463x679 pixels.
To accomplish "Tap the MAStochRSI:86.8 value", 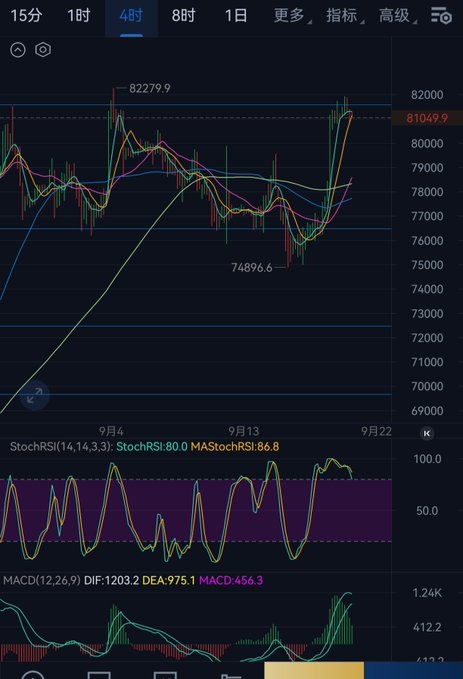I will 235,446.
